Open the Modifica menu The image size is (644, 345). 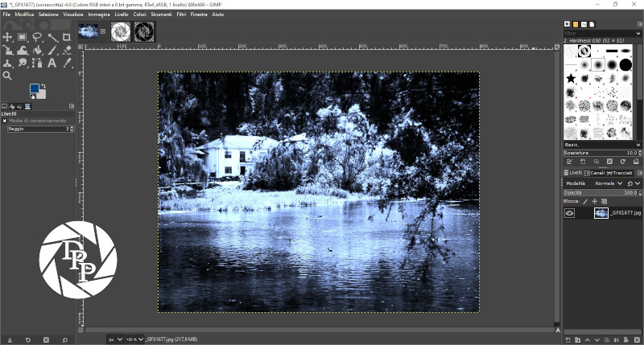tap(24, 14)
